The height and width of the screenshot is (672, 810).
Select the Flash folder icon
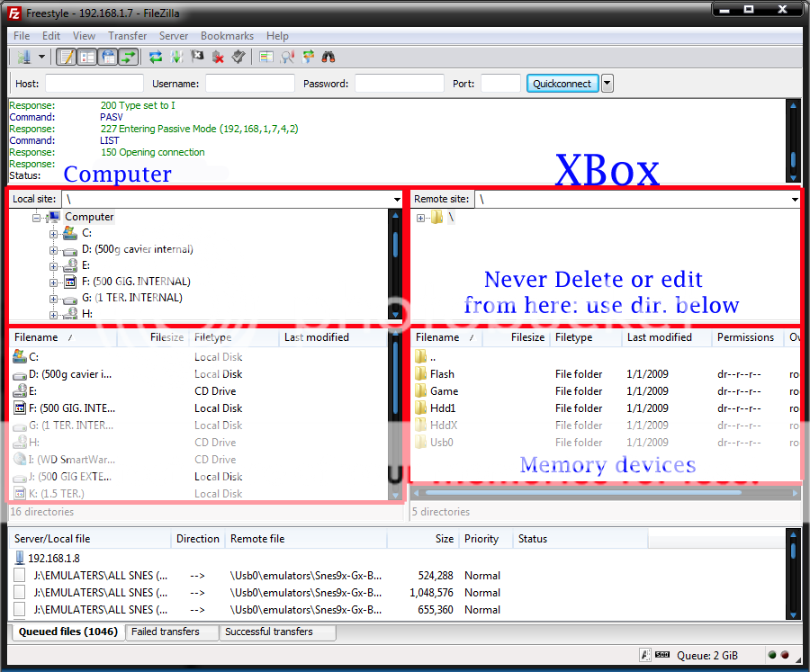[421, 373]
